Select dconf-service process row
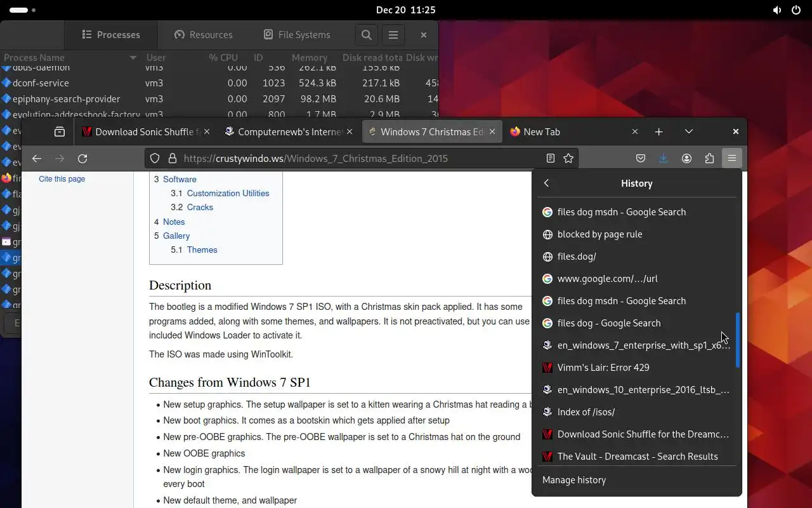Screen dimensions: 812x508 pyautogui.click(x=219, y=83)
